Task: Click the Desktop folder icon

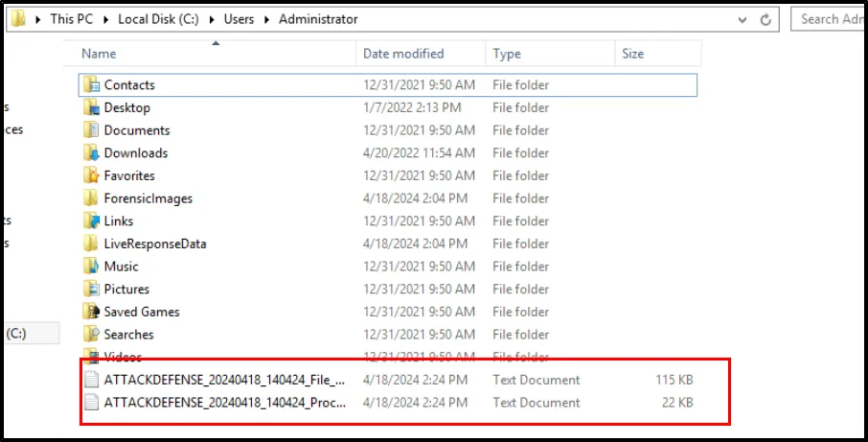Action: [91, 108]
